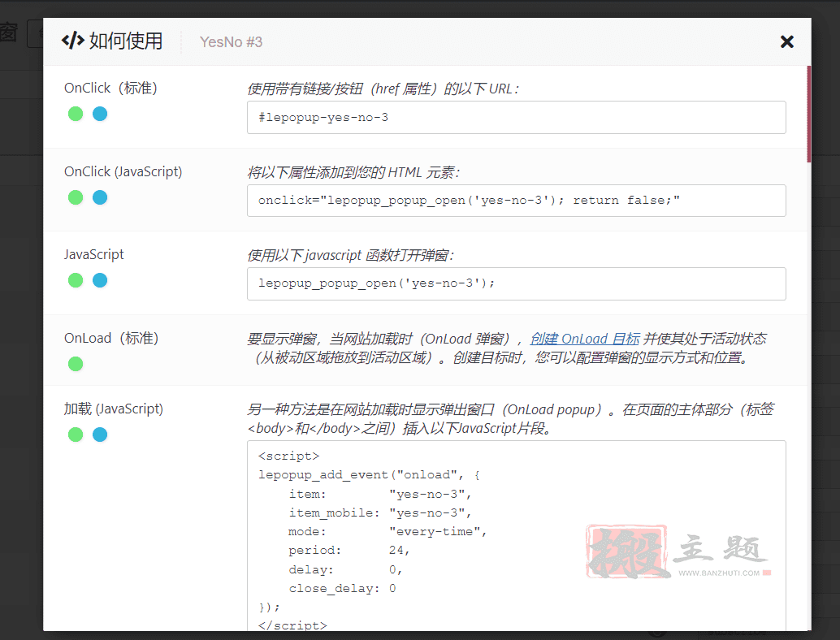Click blue dot under 加载 (JavaScript)

point(100,435)
